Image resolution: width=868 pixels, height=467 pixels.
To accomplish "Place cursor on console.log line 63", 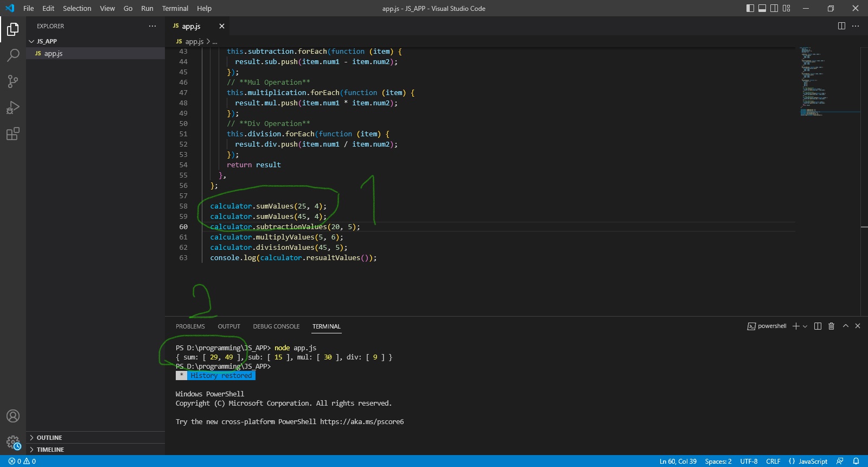I will pyautogui.click(x=293, y=258).
